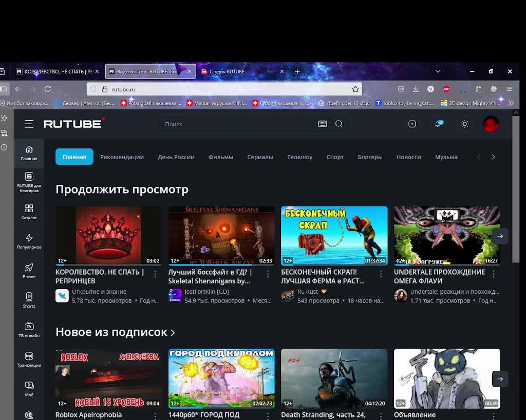Open the browser extensions puzzle icon
This screenshot has width=526, height=420.
tap(478, 89)
